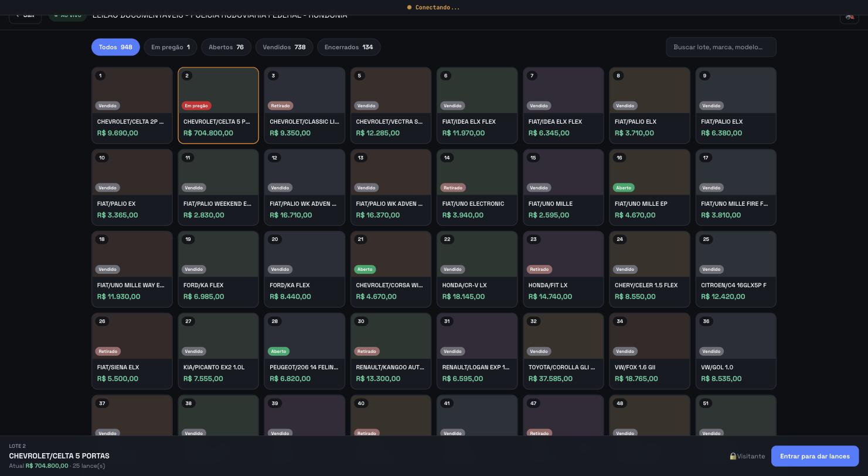Click the 25 lance(s) count in bottom bar

coord(88,466)
